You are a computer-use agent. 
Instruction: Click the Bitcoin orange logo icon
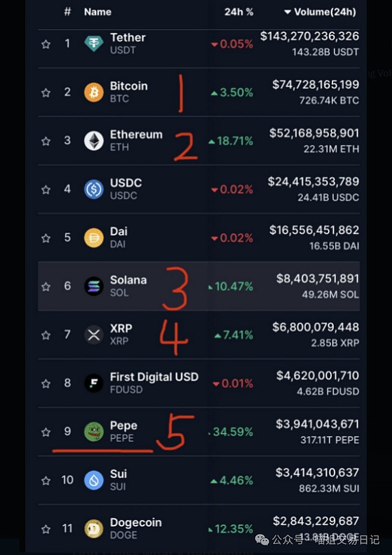94,92
